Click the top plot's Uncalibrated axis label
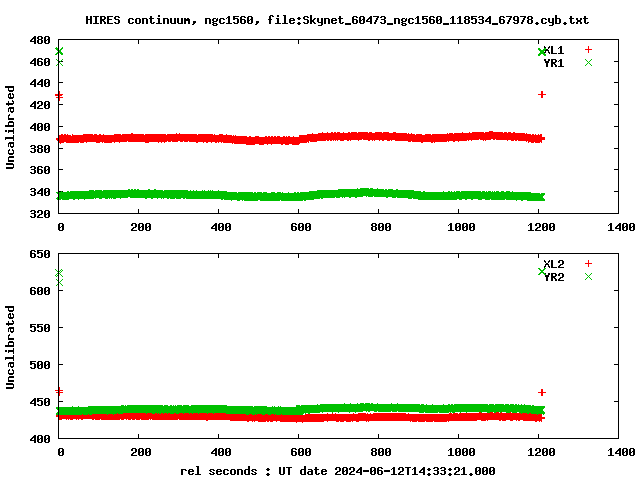 10,127
